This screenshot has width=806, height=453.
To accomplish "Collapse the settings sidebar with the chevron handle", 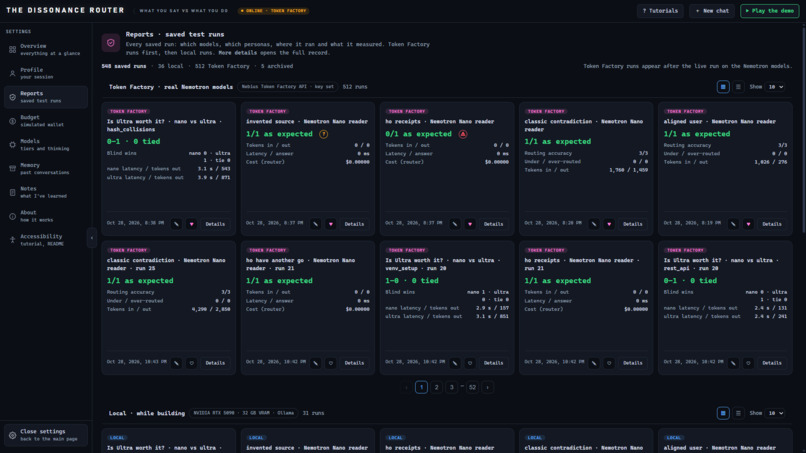I will click(92, 238).
